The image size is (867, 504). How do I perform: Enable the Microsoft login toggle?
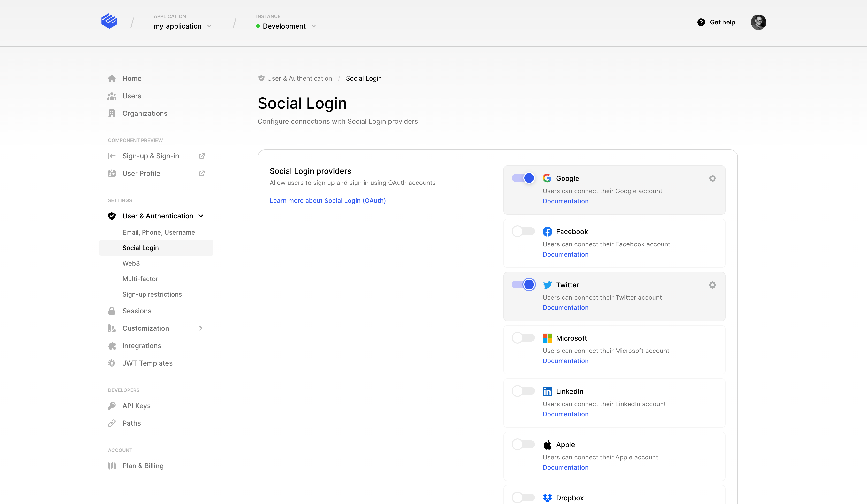tap(523, 338)
